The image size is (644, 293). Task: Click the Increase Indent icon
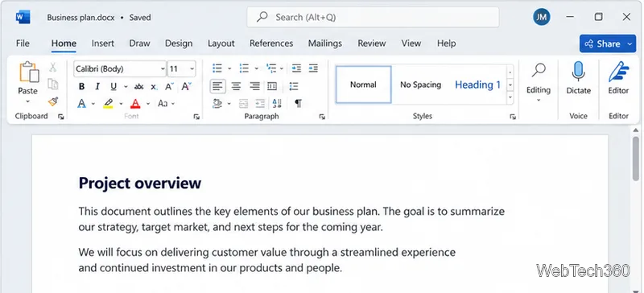click(x=313, y=68)
